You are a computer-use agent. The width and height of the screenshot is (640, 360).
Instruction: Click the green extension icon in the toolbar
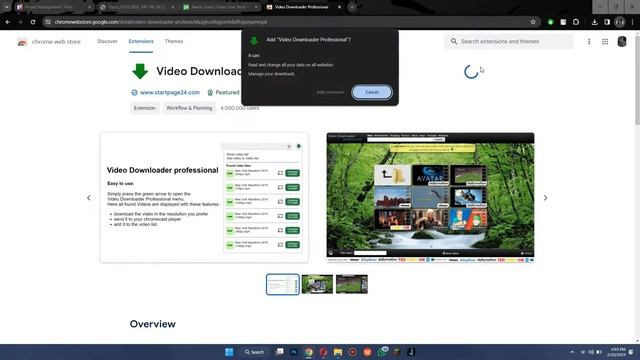click(551, 22)
